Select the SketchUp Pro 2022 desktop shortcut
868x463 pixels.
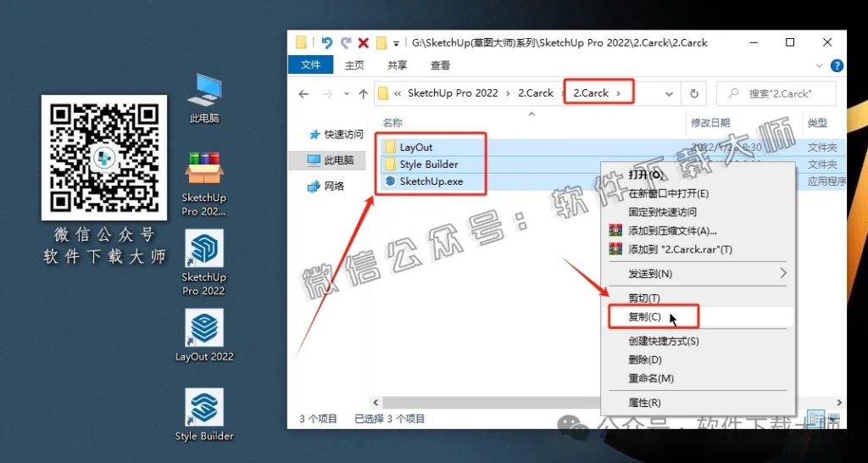[204, 263]
